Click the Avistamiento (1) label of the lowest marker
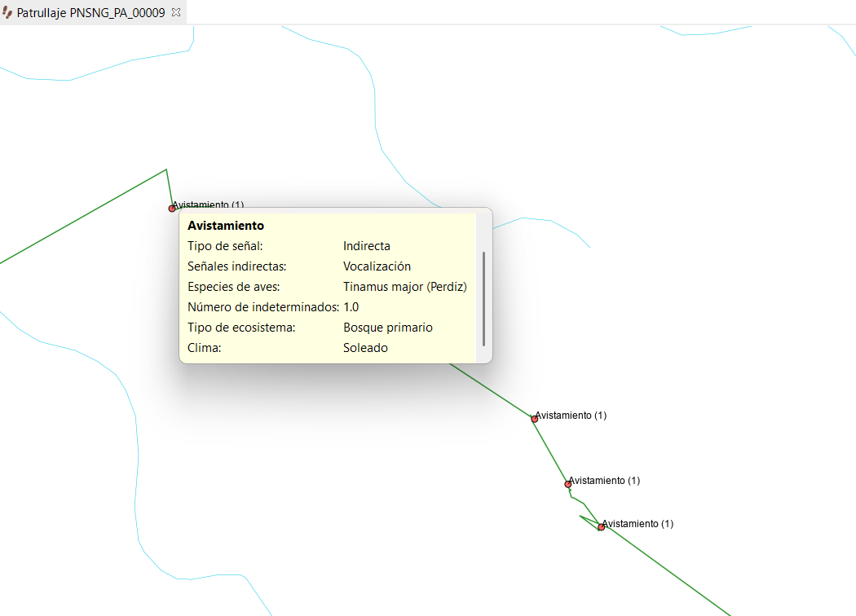The height and width of the screenshot is (616, 856). (638, 523)
